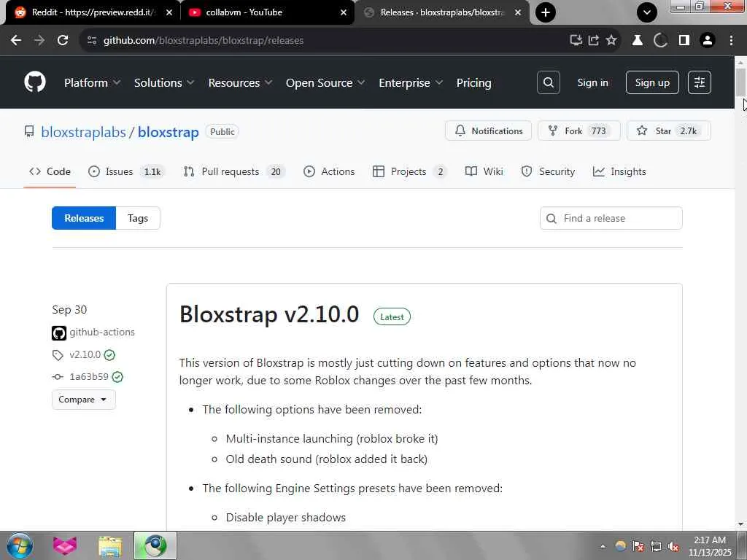Image resolution: width=747 pixels, height=560 pixels.
Task: Click the muted volume tray icon
Action: 673,546
